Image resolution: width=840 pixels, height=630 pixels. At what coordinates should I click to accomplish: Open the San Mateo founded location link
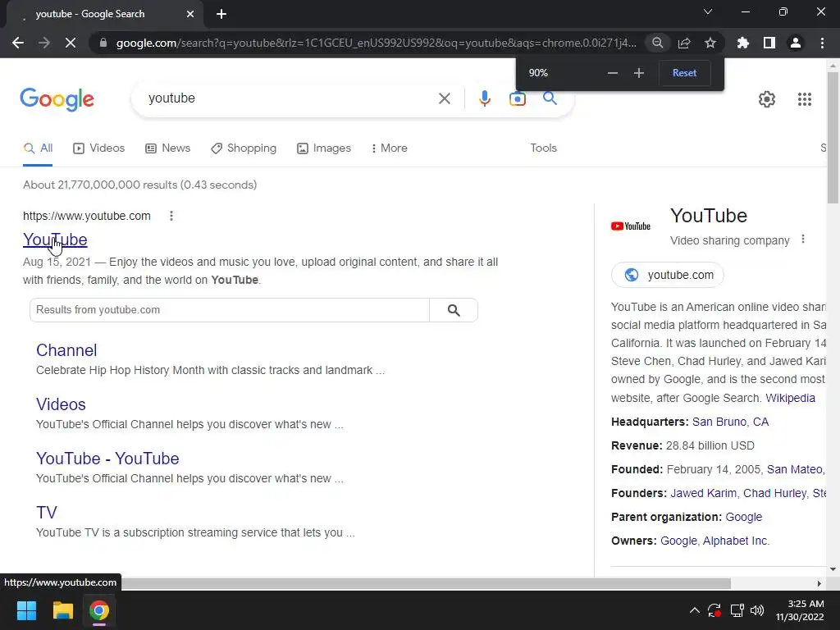796,469
